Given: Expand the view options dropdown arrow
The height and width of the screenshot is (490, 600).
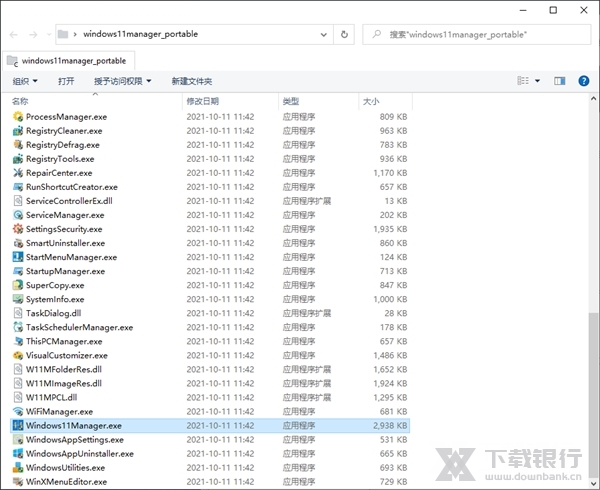Looking at the screenshot, I should pyautogui.click(x=537, y=81).
